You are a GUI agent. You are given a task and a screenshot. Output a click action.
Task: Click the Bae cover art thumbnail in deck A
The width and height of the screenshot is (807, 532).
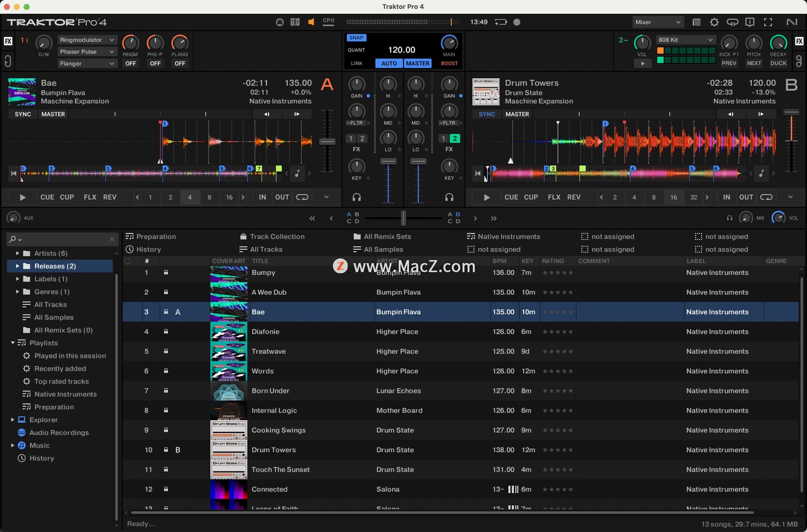click(x=22, y=92)
